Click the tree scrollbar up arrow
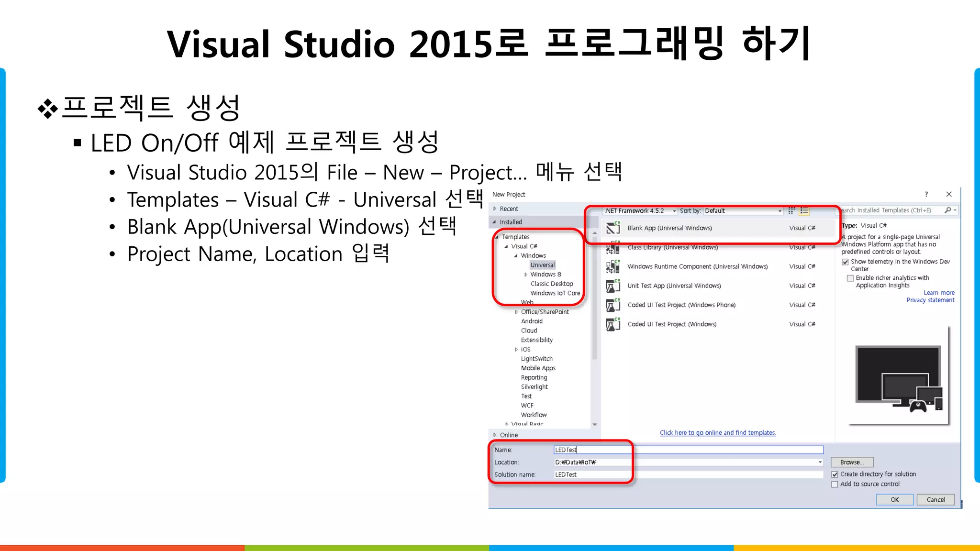 [595, 233]
